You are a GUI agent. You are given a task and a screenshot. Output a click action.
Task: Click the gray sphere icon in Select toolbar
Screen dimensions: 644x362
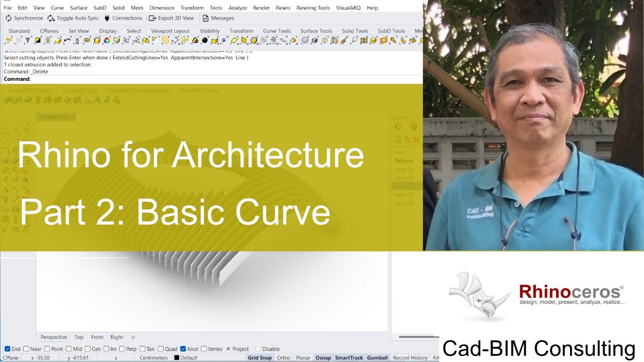point(305,40)
